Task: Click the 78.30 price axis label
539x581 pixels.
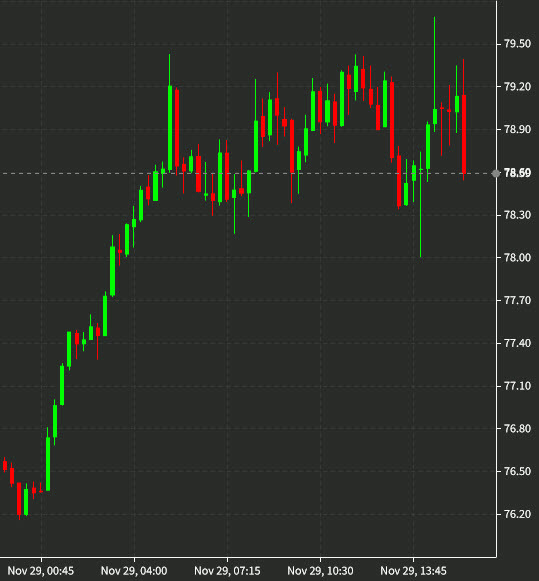Action: pyautogui.click(x=518, y=215)
